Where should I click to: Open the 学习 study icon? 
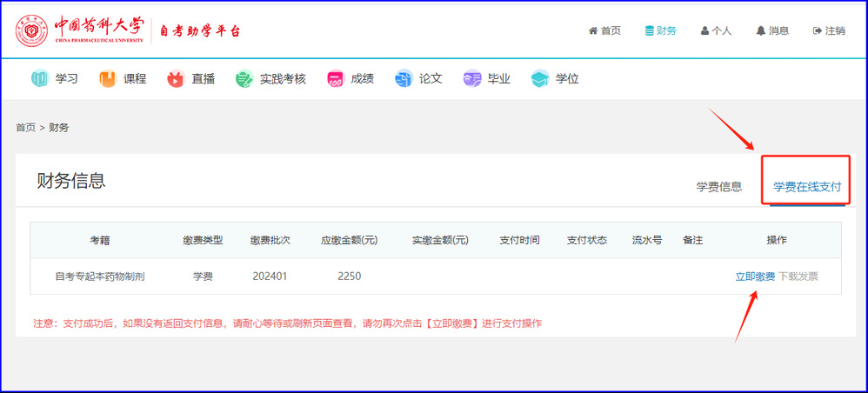coord(41,79)
